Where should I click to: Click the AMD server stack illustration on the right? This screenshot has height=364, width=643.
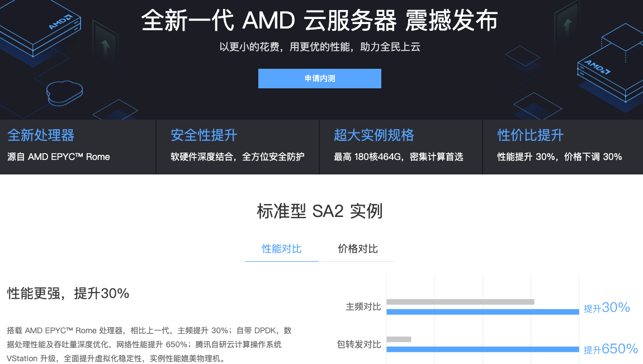(x=610, y=73)
